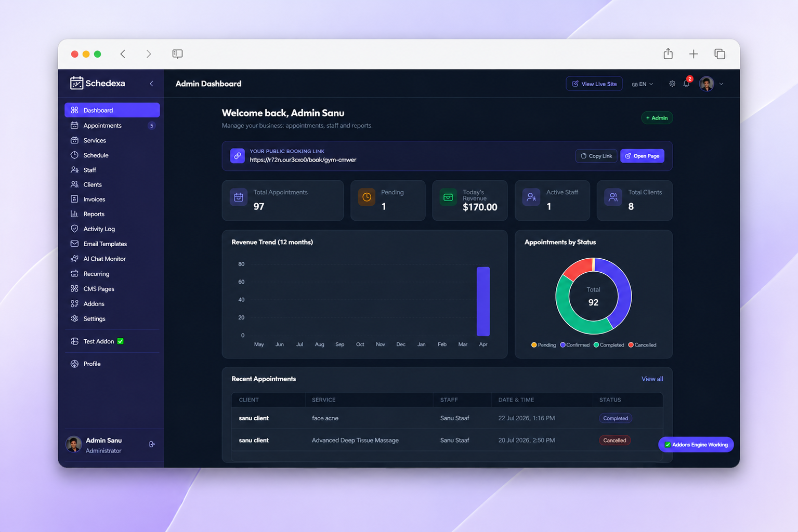Click the Invoices sidebar icon
Viewport: 798px width, 532px height.
click(x=74, y=199)
